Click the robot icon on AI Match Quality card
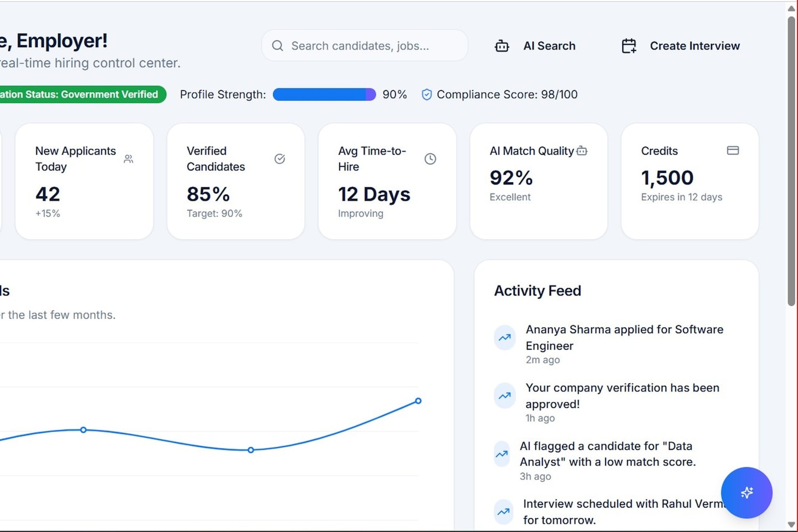Image resolution: width=798 pixels, height=532 pixels. [582, 151]
